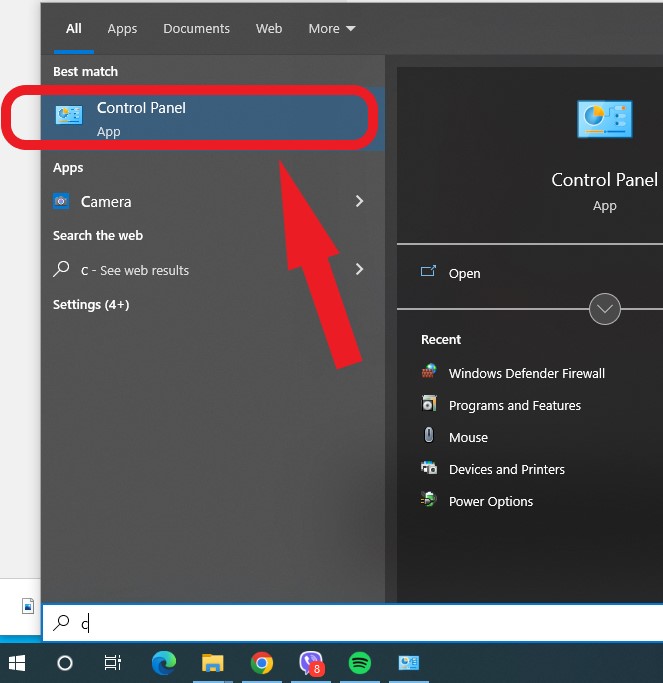The image size is (663, 683).
Task: Click Open in the preview pane
Action: pos(463,273)
